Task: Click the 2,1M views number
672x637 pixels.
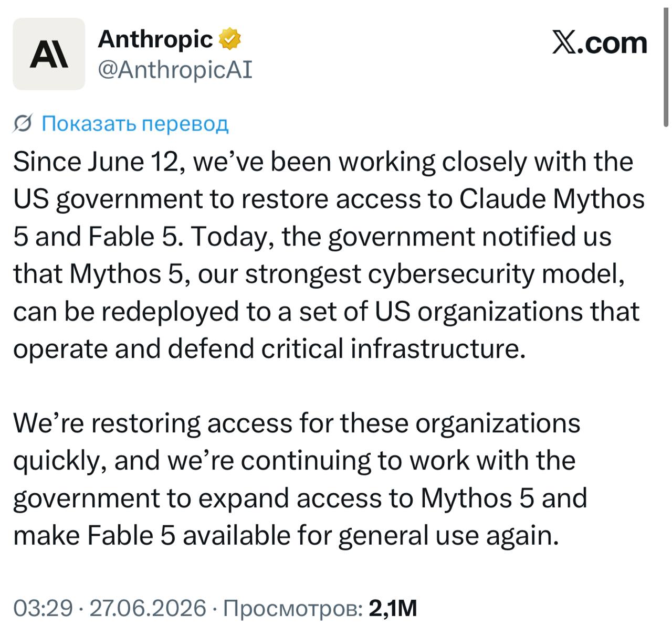Action: (x=393, y=608)
